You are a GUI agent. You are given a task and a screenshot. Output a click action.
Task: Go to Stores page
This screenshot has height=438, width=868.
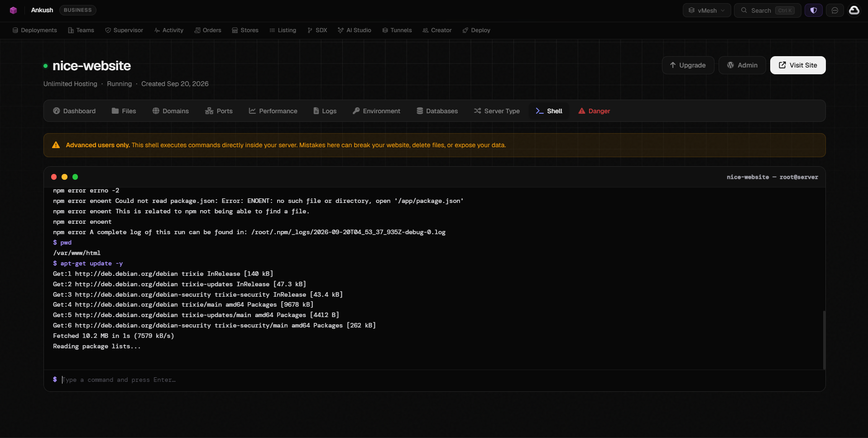click(x=245, y=30)
